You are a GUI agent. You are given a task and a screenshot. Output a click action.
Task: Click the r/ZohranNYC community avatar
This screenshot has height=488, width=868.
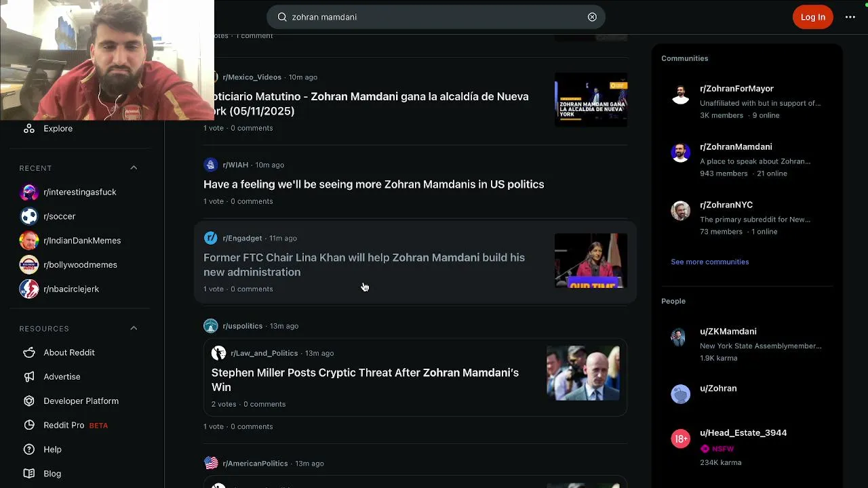[680, 211]
